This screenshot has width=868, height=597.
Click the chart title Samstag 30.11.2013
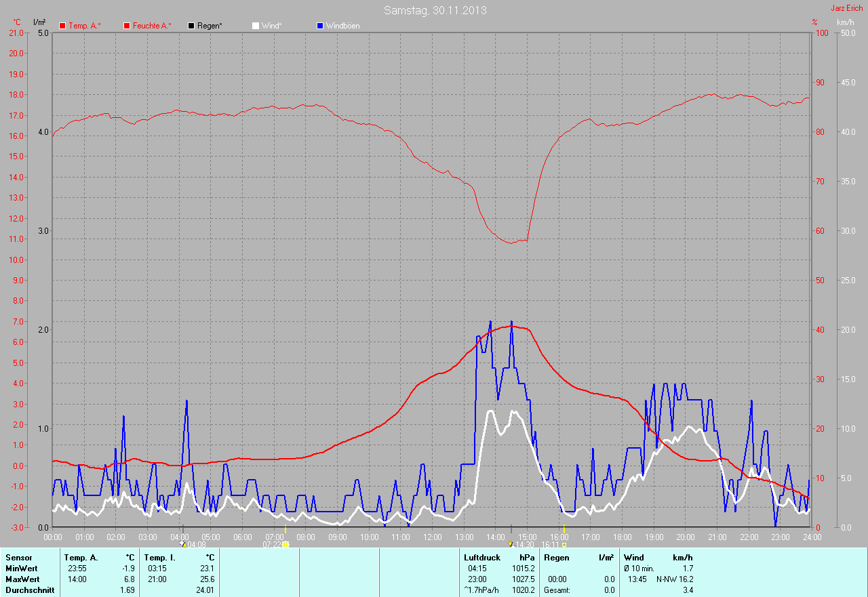(x=435, y=10)
